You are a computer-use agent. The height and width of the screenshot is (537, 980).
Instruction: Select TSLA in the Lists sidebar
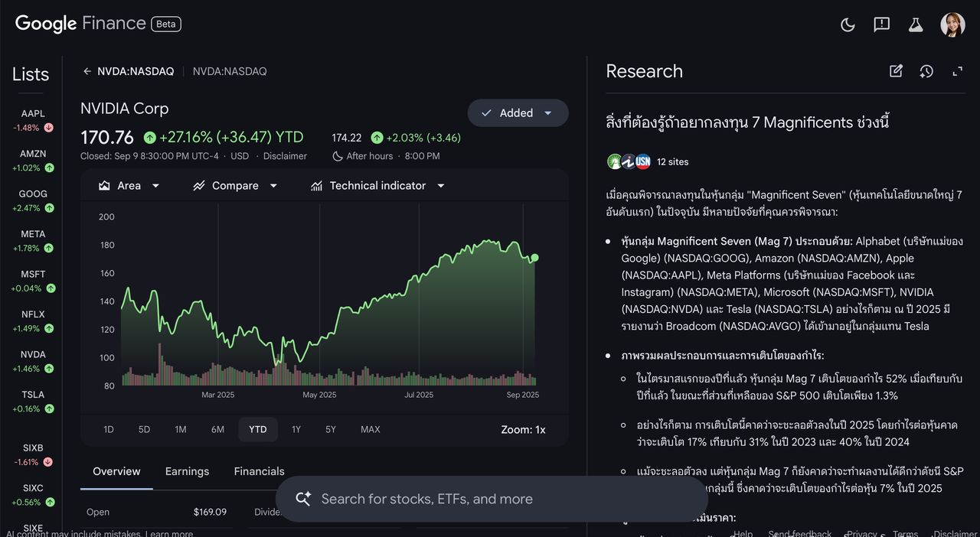click(x=33, y=402)
